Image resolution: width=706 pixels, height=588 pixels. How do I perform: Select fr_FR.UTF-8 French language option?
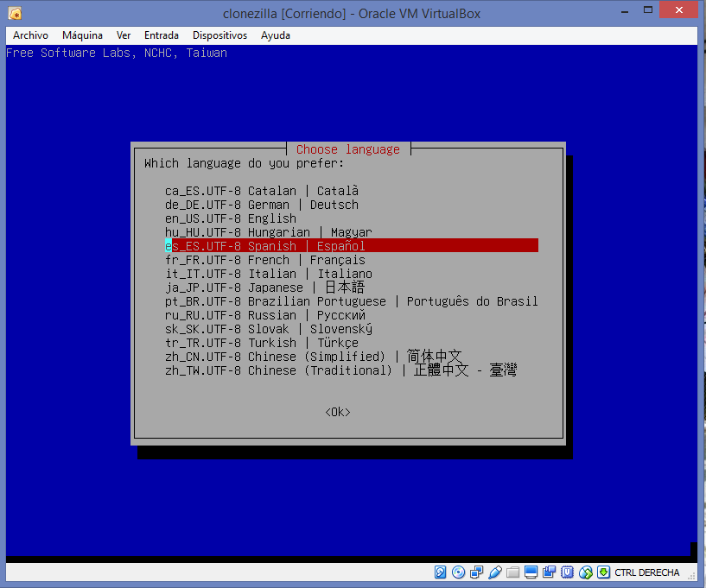point(264,260)
